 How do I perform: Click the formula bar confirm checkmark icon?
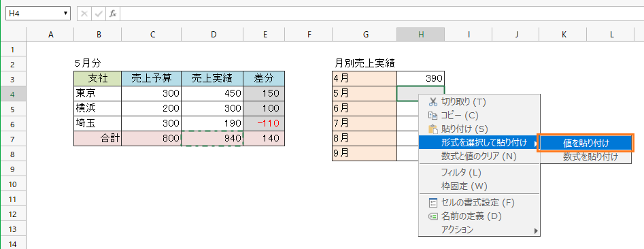pos(98,14)
